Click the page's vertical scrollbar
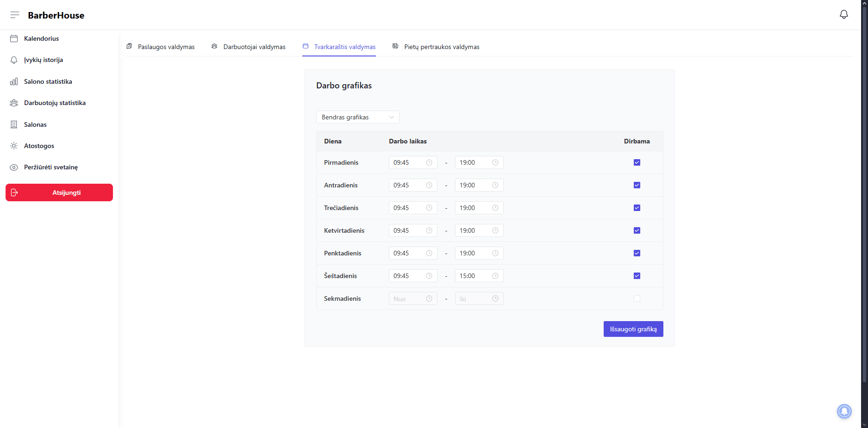This screenshot has height=428, width=868. (864, 185)
